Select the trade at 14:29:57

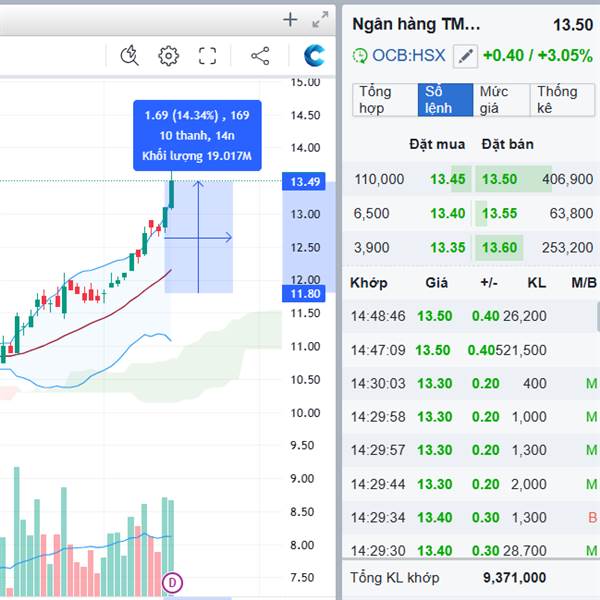click(471, 450)
